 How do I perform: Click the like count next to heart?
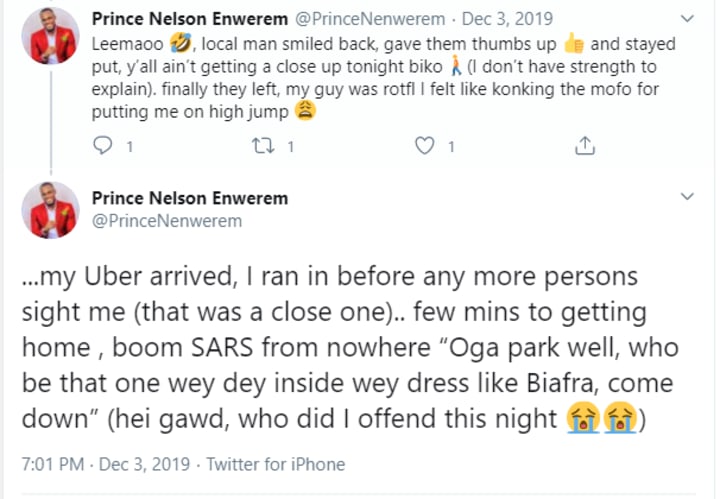tap(450, 148)
